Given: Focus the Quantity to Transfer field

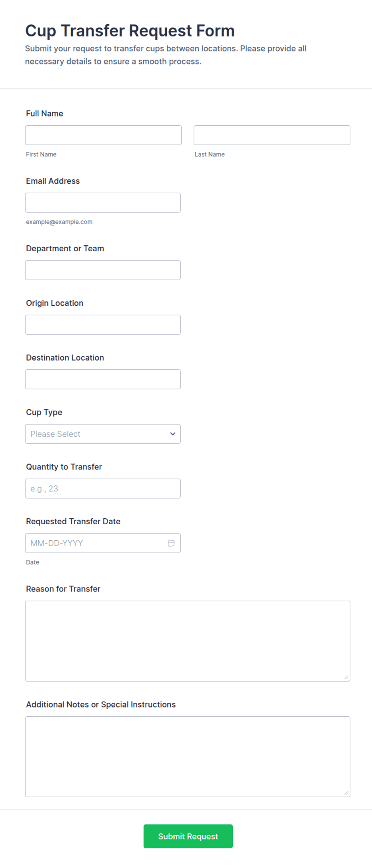Looking at the screenshot, I should [103, 488].
